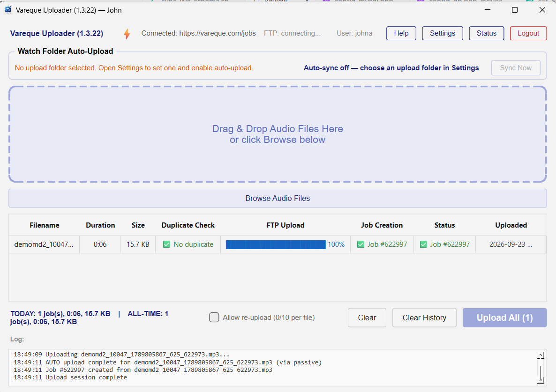Click the Vareque app icon in title bar
Screen dimensions: 556x392
point(8,10)
